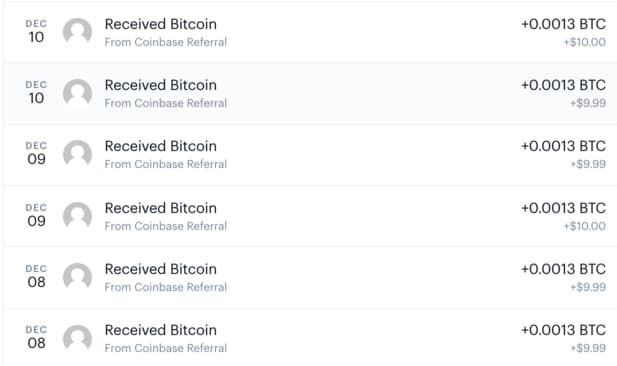Viewport: 617px width, 366px height.
Task: Click DEC 08 date of the bottom transaction
Action: 36,337
